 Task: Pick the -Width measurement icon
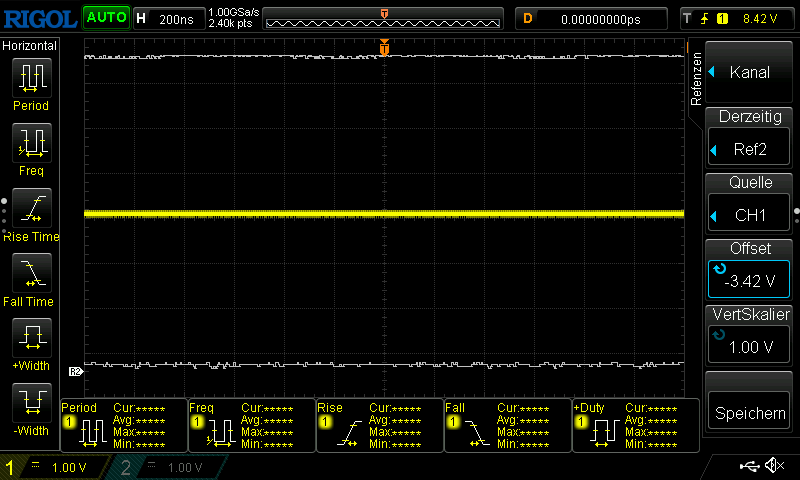tap(31, 405)
